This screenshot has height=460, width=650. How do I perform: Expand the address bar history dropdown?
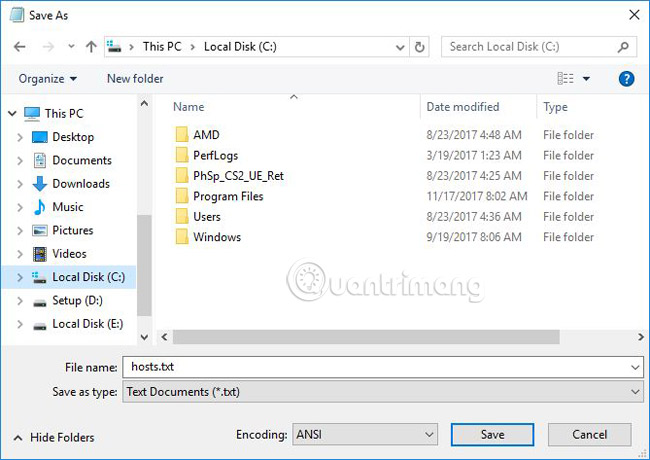[400, 47]
